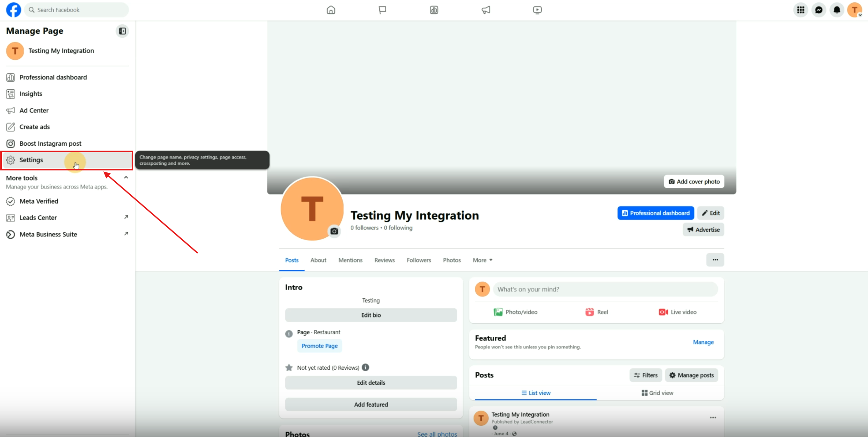Click the Advertise button
Image resolution: width=868 pixels, height=437 pixels.
(704, 230)
